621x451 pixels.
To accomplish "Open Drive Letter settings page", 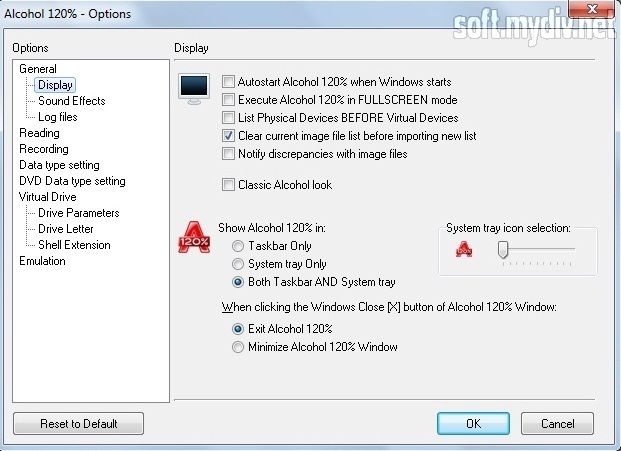I will 66,229.
